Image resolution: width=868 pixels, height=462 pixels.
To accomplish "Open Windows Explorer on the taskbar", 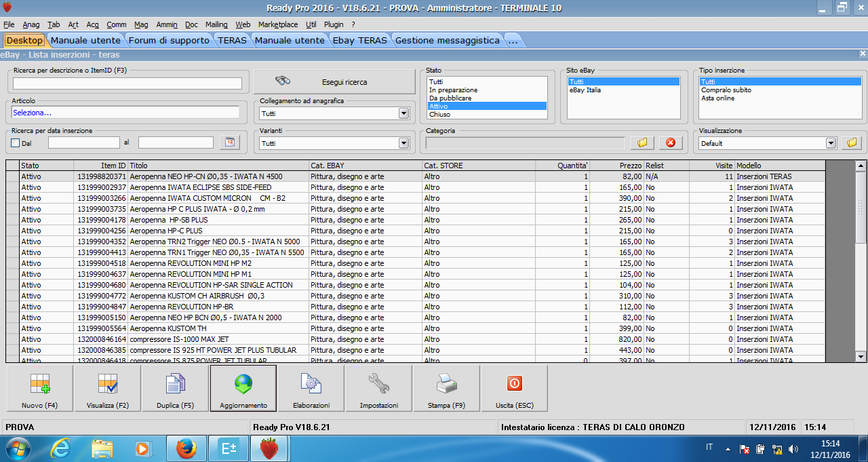I will [x=102, y=448].
